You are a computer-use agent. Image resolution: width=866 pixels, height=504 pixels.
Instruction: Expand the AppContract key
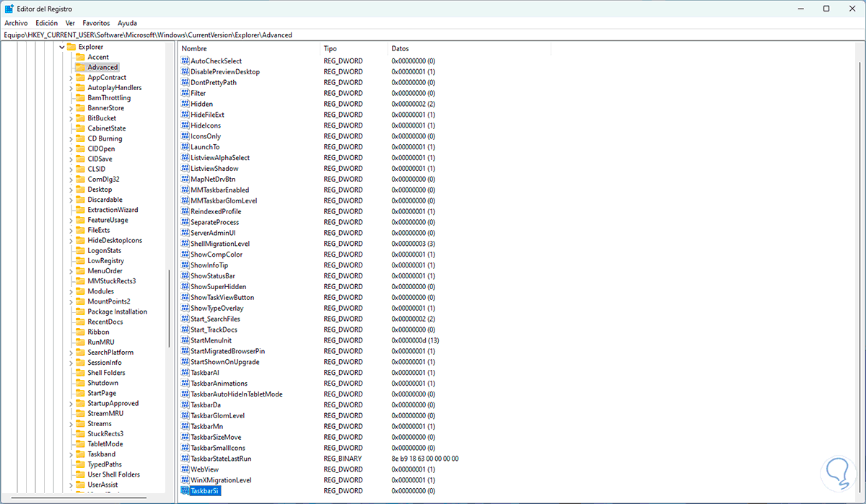[71, 78]
